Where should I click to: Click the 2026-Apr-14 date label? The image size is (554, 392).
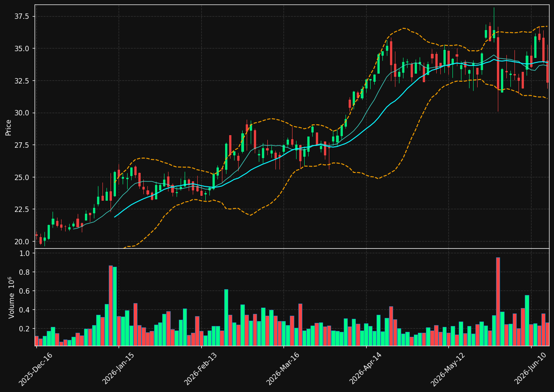pyautogui.click(x=366, y=369)
